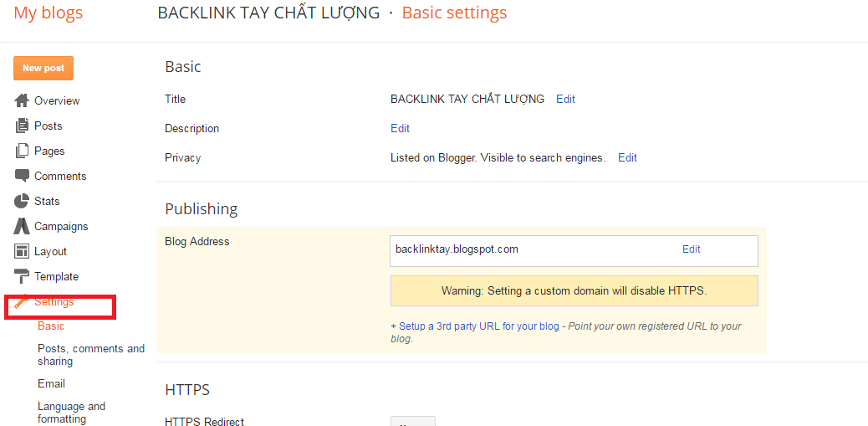Viewport: 868px width, 426px height.
Task: Click the HTTPS section heading
Action: point(187,390)
